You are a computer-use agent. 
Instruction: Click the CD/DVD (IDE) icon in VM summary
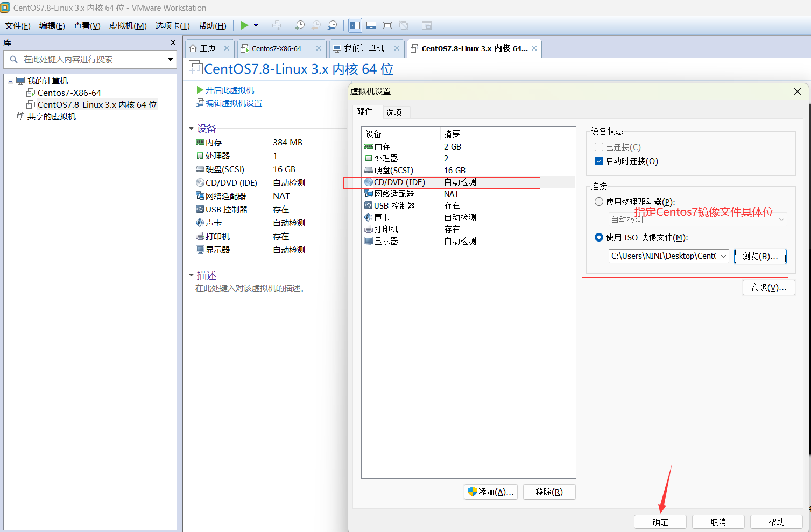coord(200,183)
